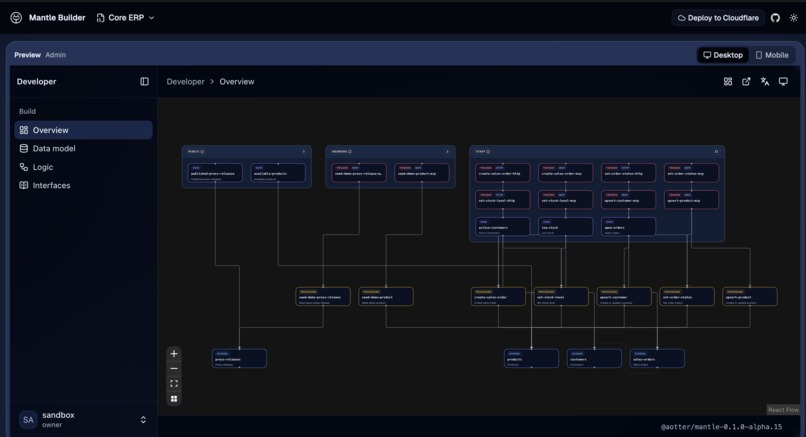806x437 pixels.
Task: Select the create-sales-order-http trigger node
Action: click(x=502, y=173)
